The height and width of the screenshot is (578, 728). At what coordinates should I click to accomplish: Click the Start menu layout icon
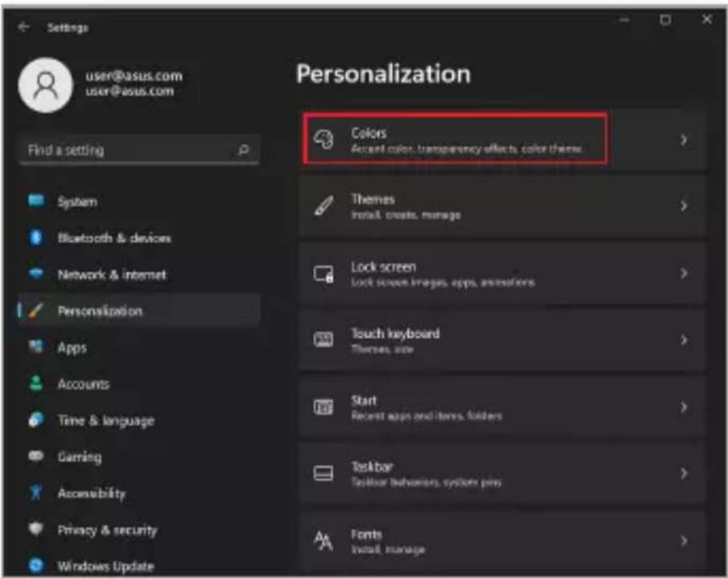point(323,407)
